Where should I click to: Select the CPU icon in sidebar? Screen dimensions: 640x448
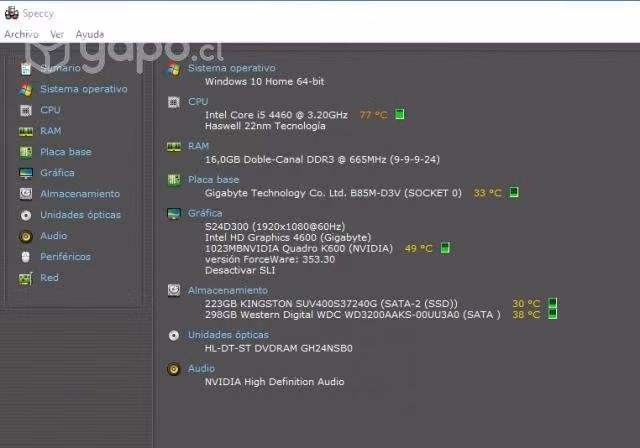pos(26,110)
